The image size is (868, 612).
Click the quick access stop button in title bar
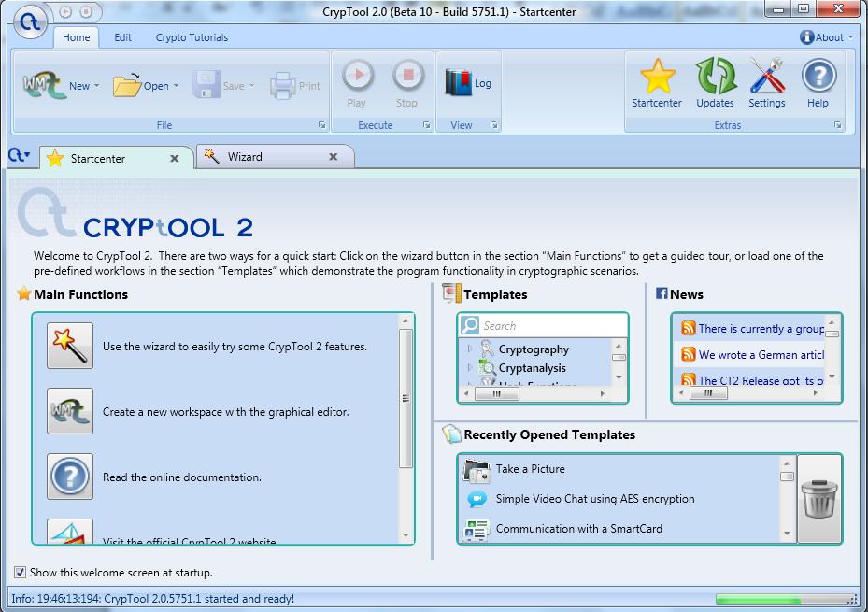tap(86, 11)
